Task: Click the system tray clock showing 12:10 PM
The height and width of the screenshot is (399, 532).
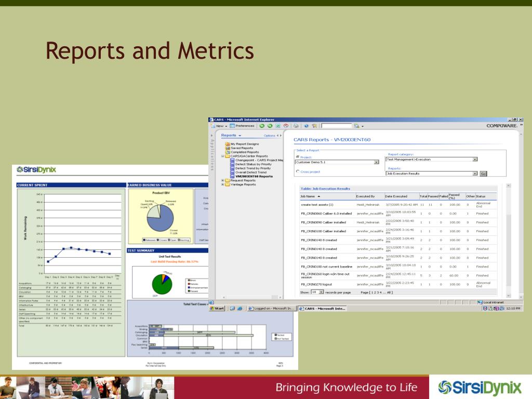Action: (513, 309)
